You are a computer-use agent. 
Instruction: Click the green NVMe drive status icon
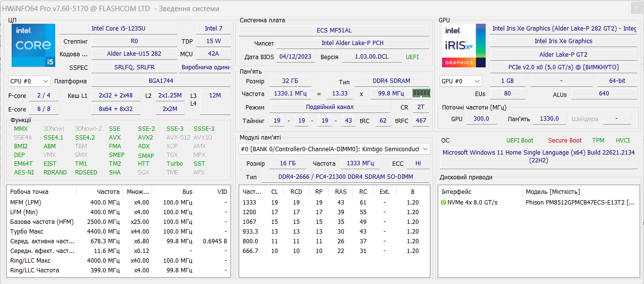[444, 203]
